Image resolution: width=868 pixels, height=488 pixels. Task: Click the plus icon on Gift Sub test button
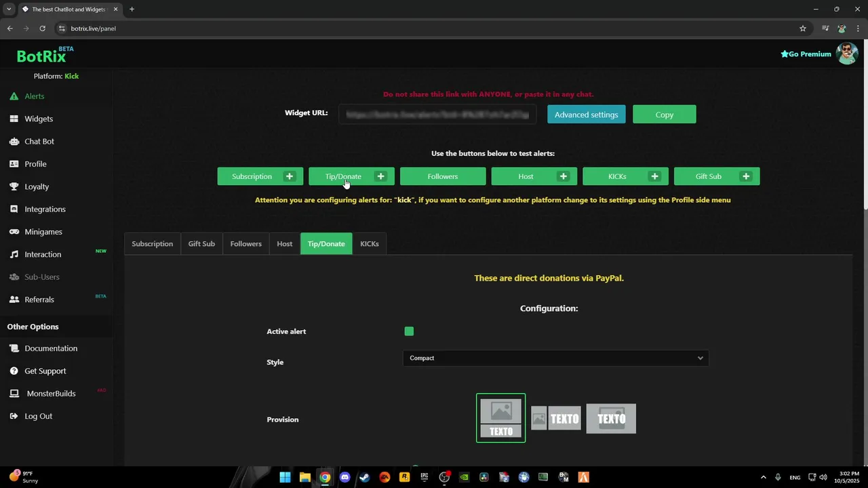[x=746, y=176]
